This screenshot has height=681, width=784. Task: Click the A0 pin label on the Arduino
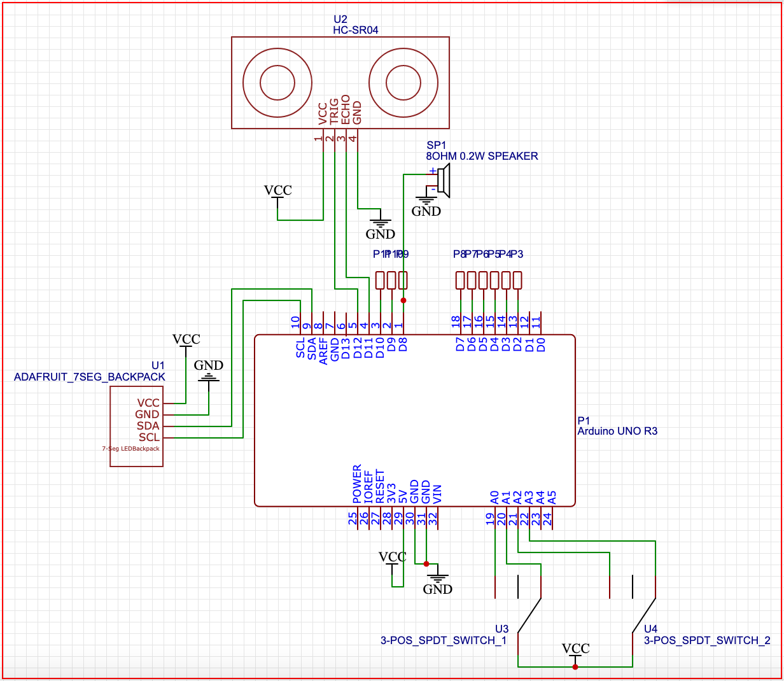pyautogui.click(x=494, y=497)
